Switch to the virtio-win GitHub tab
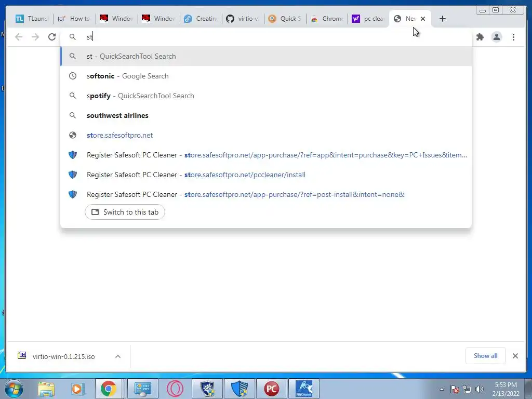The image size is (532, 399). [243, 19]
